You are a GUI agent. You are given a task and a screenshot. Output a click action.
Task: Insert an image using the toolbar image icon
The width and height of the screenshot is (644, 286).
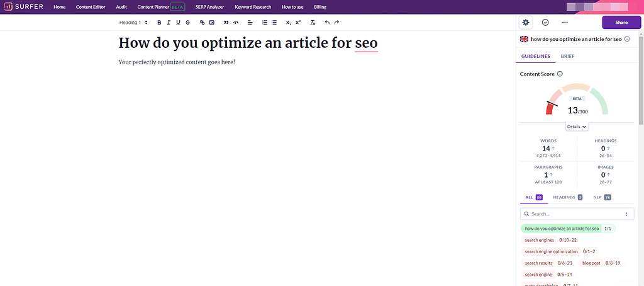211,22
